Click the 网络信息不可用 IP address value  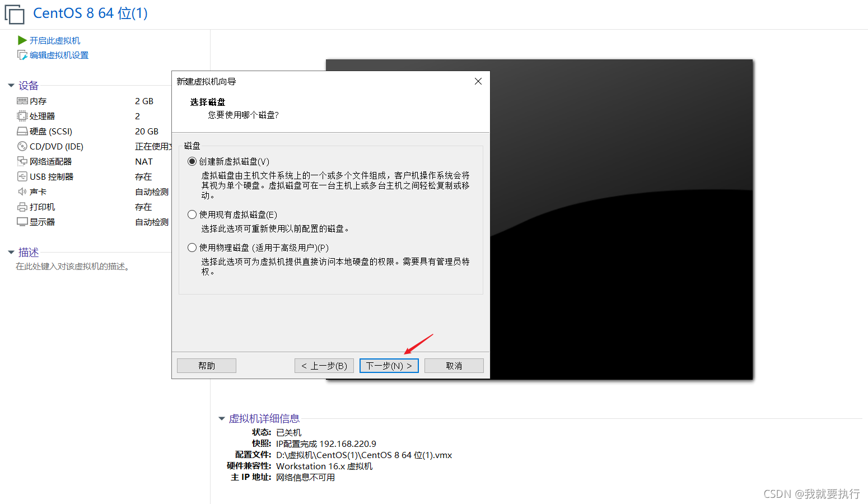(x=306, y=477)
